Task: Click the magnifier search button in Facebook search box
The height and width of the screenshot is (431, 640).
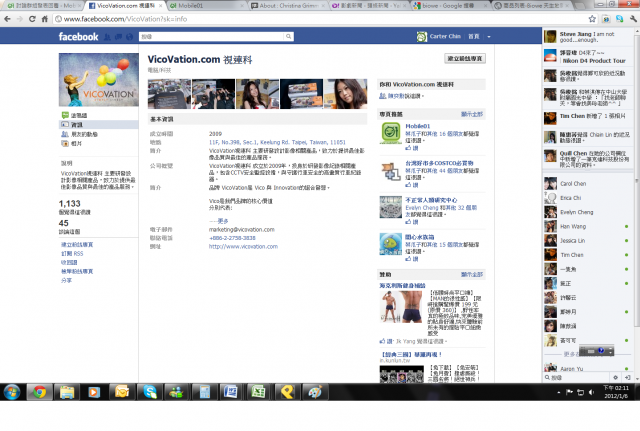Action: click(289, 36)
